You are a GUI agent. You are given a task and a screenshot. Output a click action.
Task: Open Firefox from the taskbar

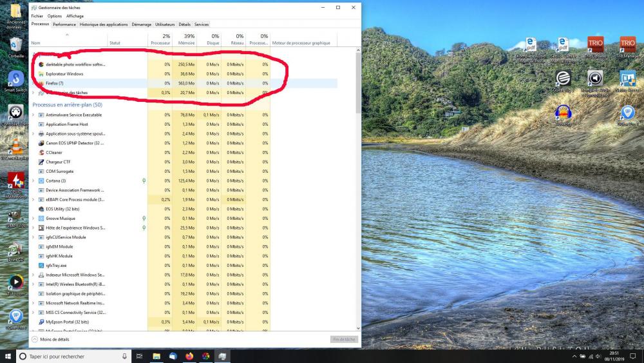pos(189,356)
